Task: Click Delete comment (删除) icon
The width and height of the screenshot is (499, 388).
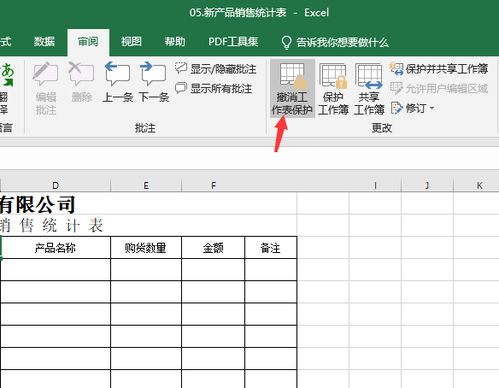Action: coord(81,75)
